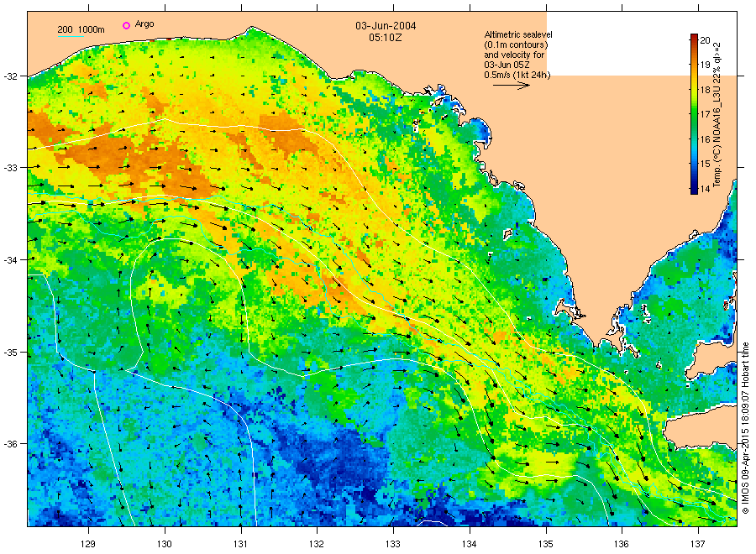Click the 14 value on color bar

[x=705, y=189]
